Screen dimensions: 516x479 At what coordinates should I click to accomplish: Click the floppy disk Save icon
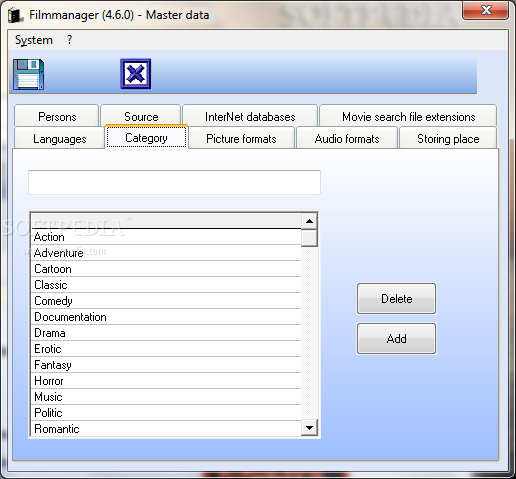coord(29,74)
